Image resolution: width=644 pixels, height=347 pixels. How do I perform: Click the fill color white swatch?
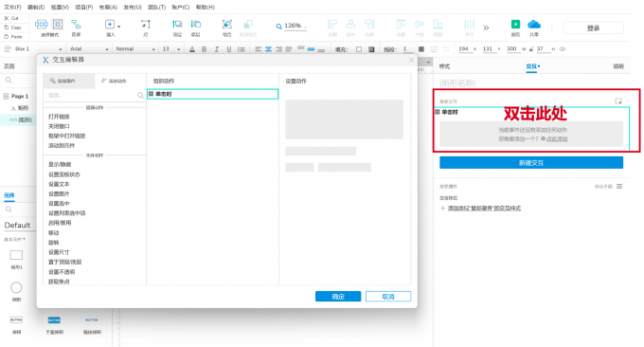(359, 49)
